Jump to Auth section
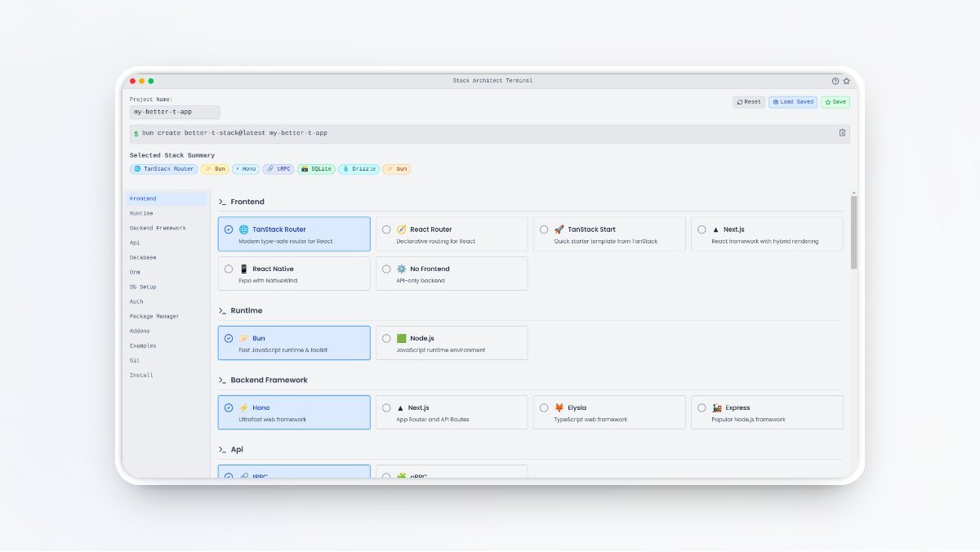Screen dimensions: 980x552 [x=167, y=301]
